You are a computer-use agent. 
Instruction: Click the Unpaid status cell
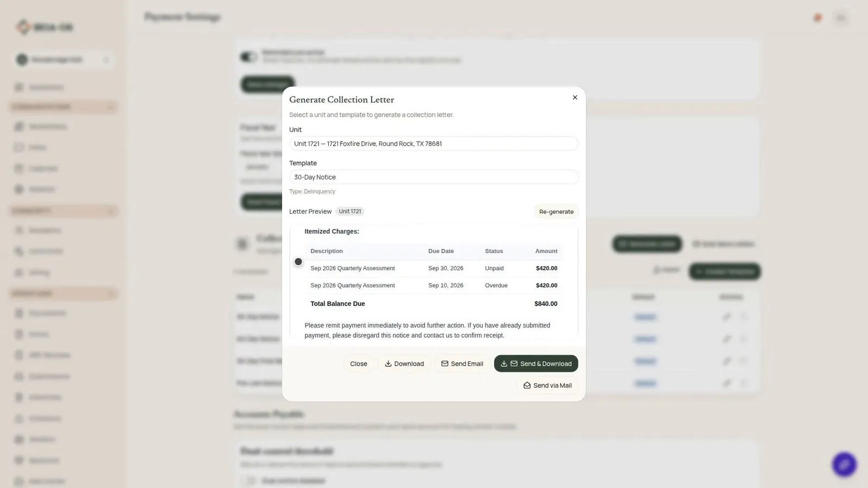[494, 268]
